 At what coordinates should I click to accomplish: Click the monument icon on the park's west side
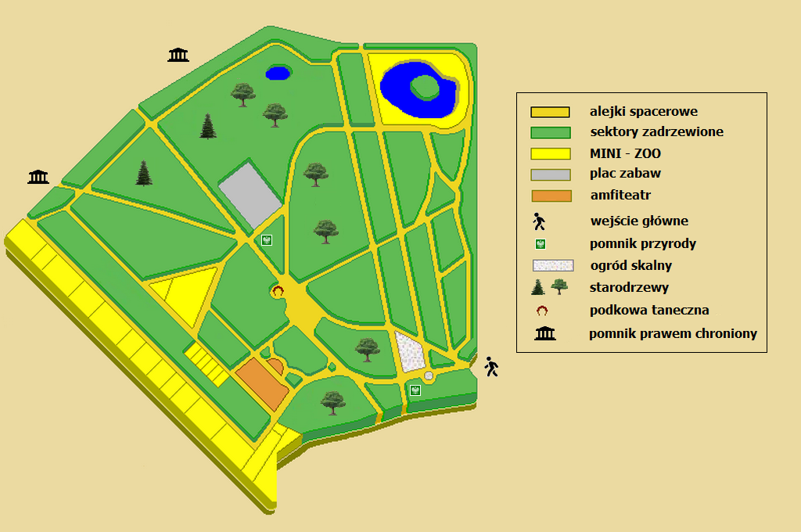[x=38, y=177]
